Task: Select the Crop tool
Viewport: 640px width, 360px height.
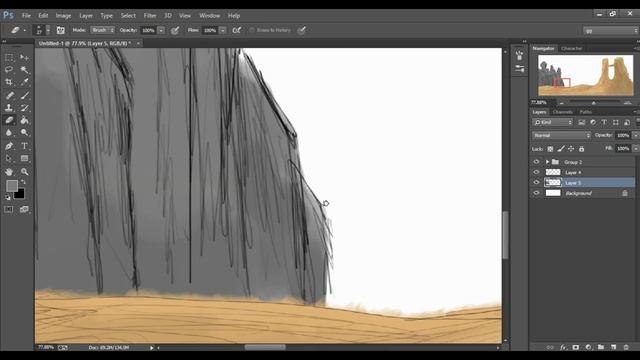Action: 9,82
